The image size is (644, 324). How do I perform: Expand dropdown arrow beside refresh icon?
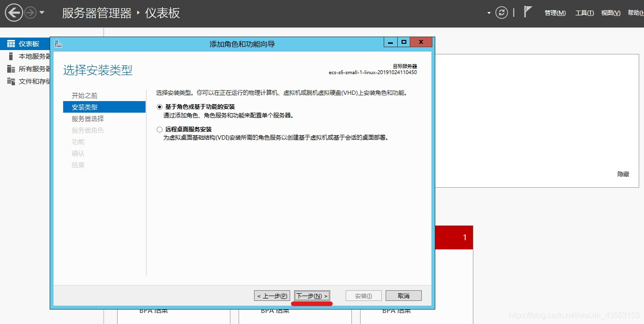(x=489, y=13)
